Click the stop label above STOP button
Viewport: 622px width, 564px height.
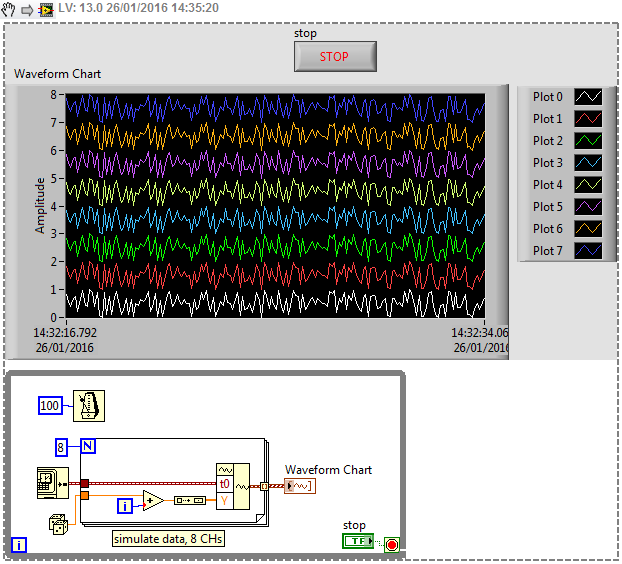(x=305, y=33)
